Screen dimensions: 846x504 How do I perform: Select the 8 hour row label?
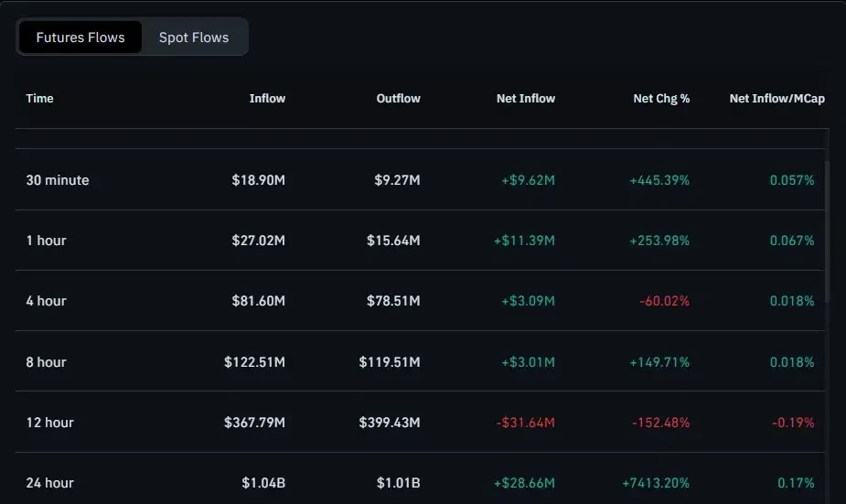click(47, 362)
